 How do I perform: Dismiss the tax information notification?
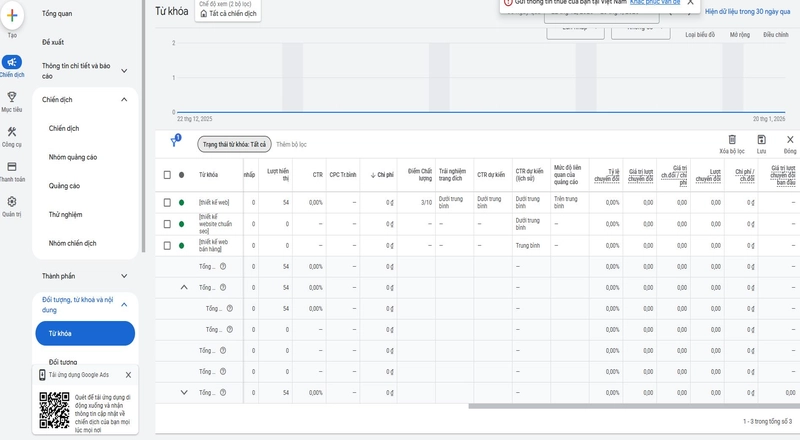(690, 3)
